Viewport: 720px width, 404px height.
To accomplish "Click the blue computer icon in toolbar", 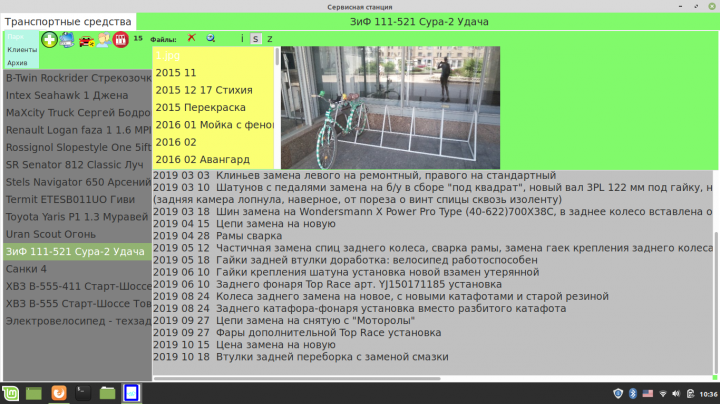I will pos(67,39).
